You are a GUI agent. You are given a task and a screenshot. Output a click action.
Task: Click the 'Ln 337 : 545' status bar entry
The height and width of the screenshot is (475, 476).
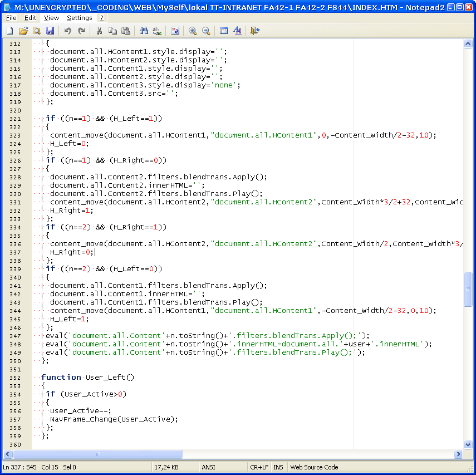tap(19, 467)
